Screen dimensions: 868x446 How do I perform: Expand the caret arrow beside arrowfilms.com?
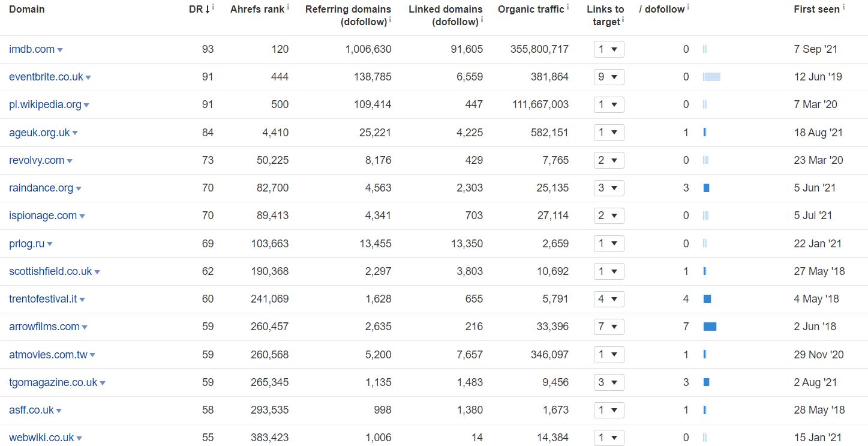coord(85,328)
